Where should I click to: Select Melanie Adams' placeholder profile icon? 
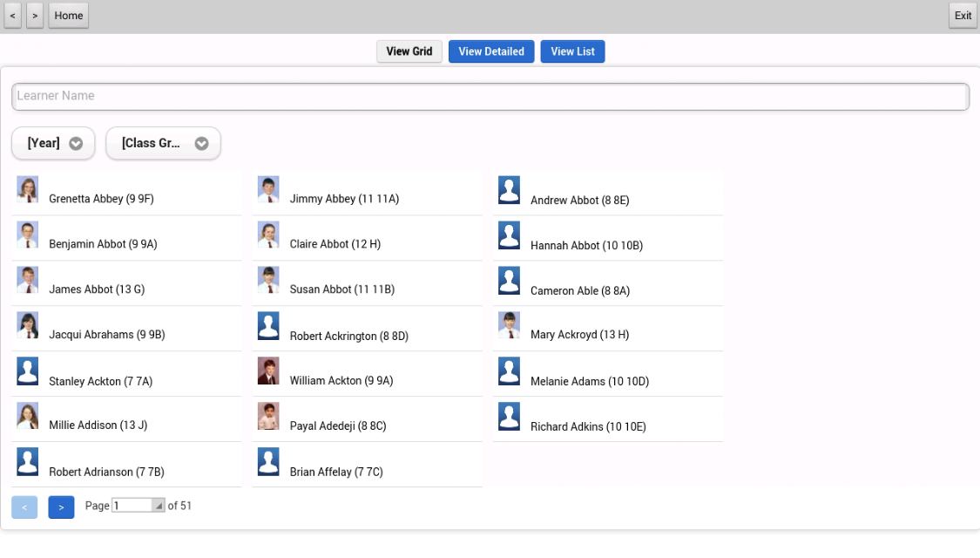pos(509,371)
